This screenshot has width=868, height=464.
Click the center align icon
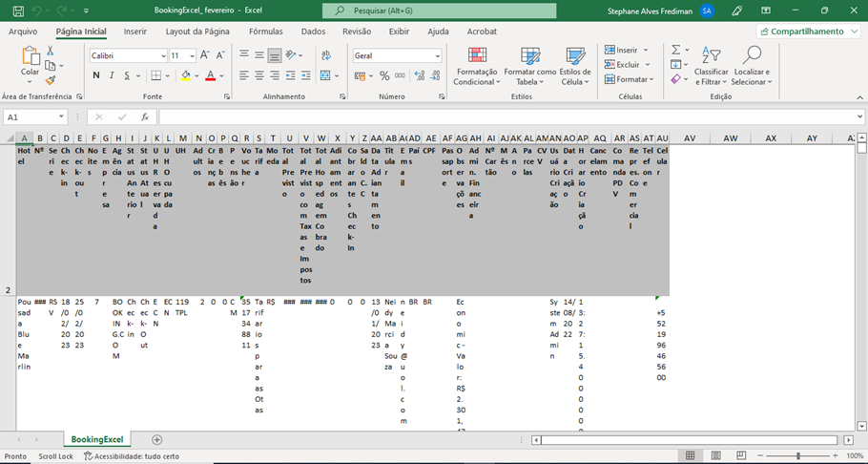point(258,75)
